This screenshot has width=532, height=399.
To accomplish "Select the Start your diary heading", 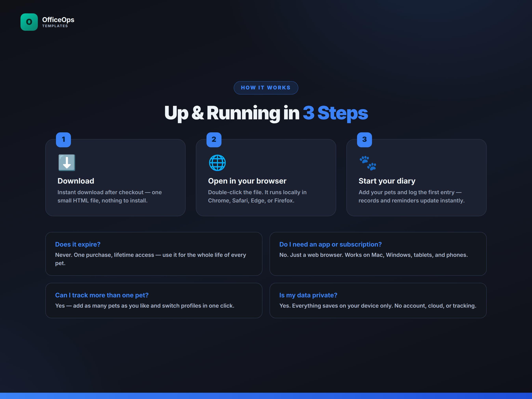I will (x=387, y=181).
